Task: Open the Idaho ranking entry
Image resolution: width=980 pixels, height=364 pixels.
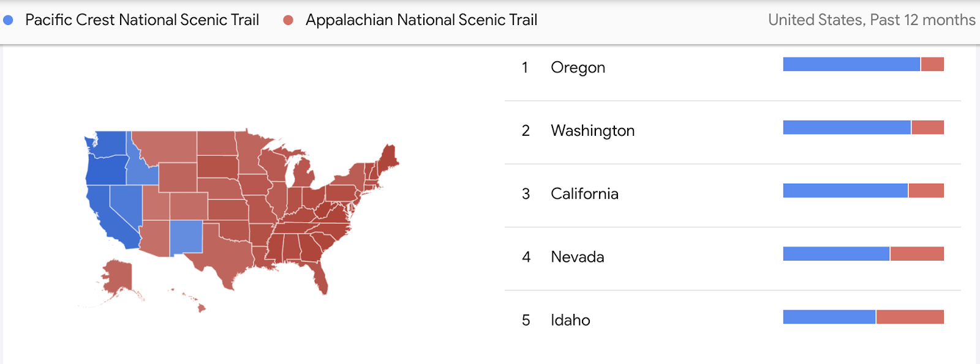Action: click(733, 321)
